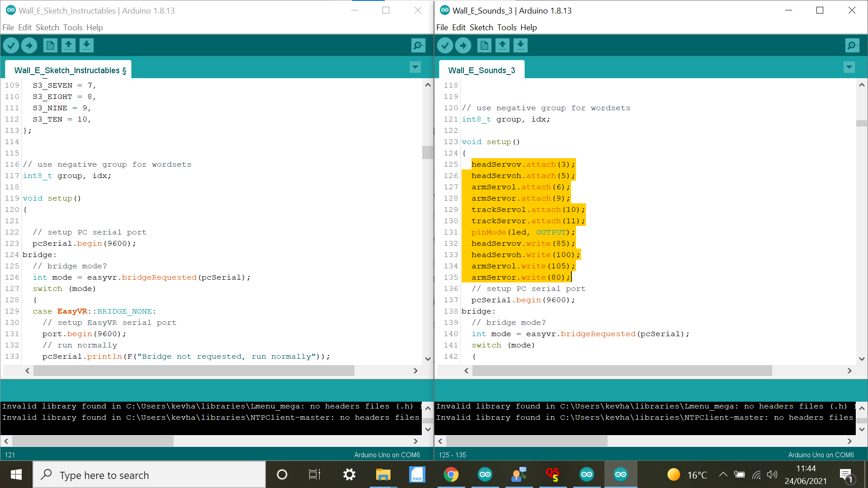Select the Wall_E_Sounds_3 tab

coord(482,70)
